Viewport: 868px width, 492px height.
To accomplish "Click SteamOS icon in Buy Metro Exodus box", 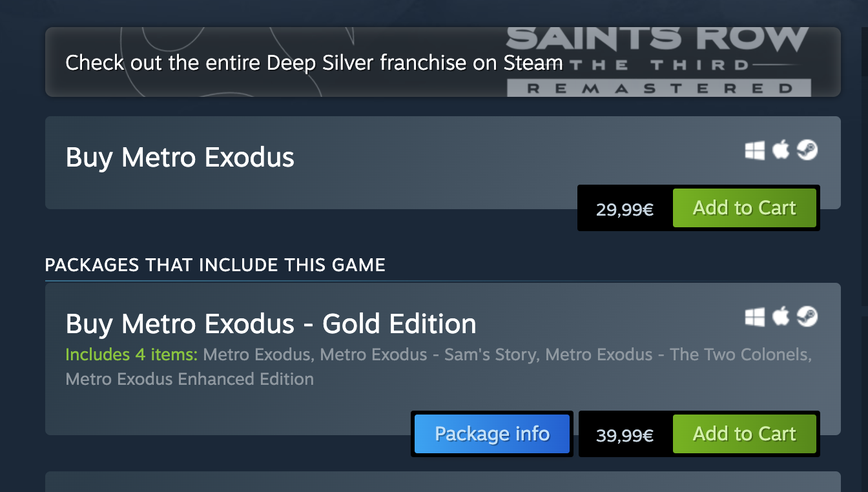I will point(807,150).
